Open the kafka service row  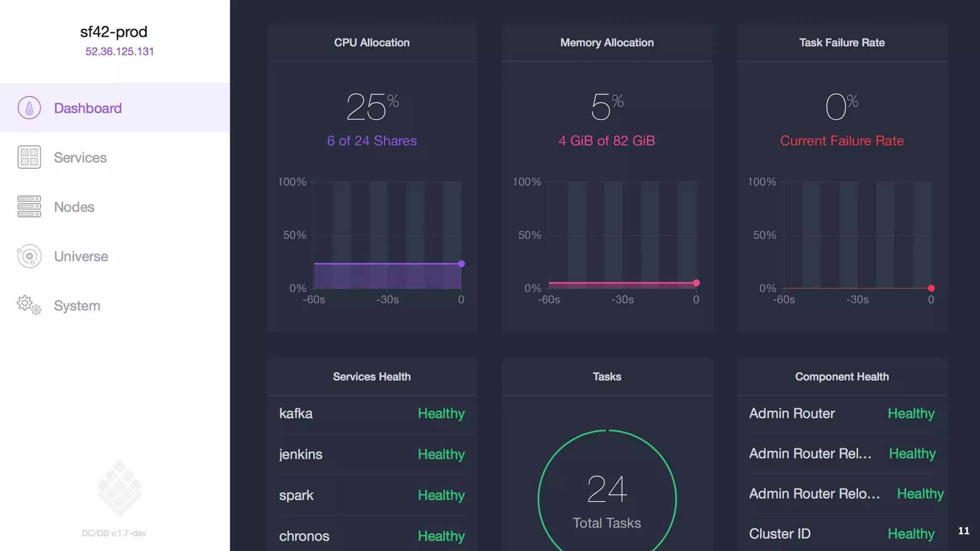tap(296, 413)
